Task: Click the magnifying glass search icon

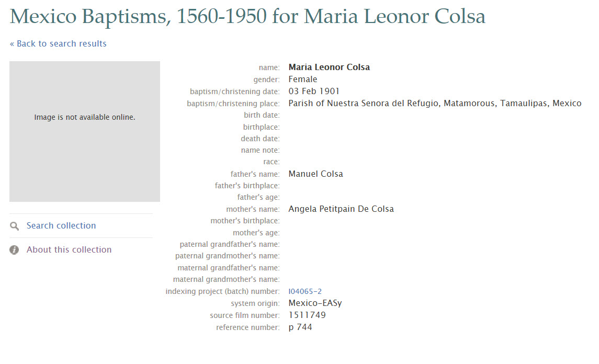Action: tap(14, 226)
